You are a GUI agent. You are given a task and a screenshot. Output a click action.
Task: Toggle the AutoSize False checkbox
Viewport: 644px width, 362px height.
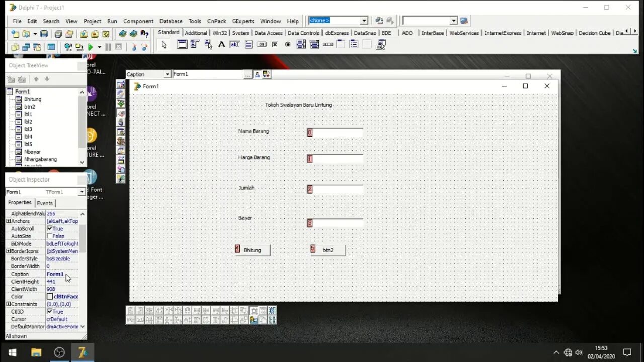[x=50, y=236]
